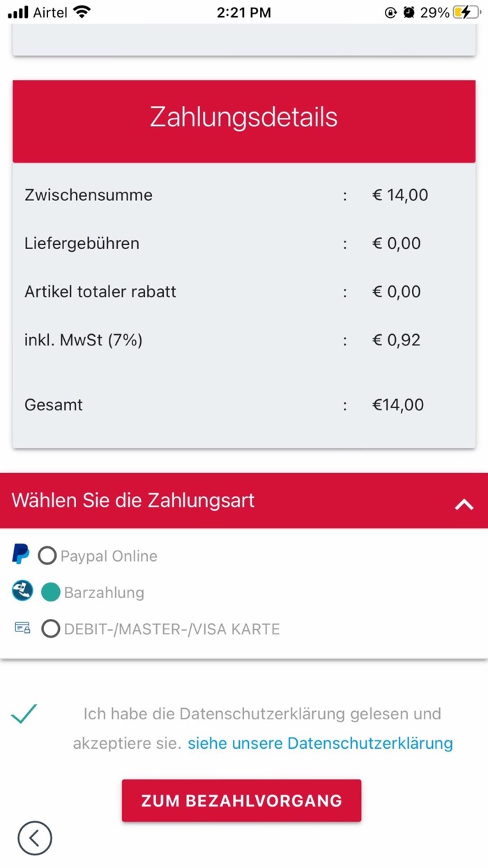Toggle the Datenschutzerklärung acceptance checkmark
The width and height of the screenshot is (488, 868).
[x=24, y=714]
